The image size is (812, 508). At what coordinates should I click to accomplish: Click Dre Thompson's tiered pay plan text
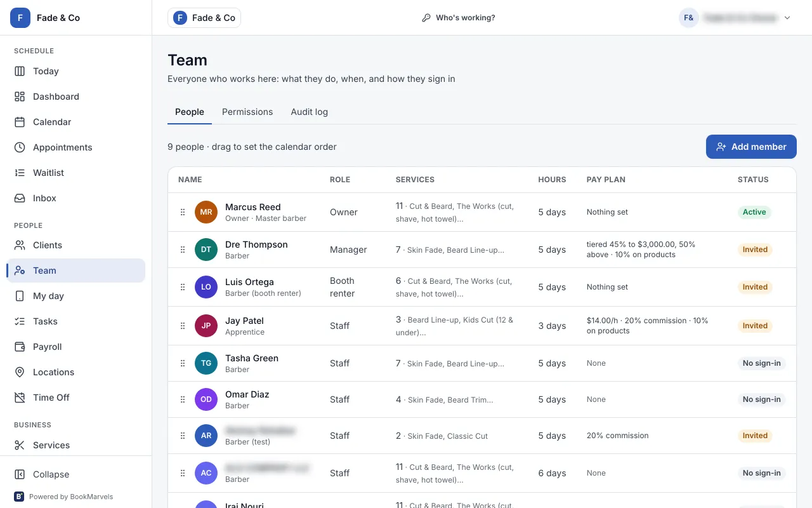641,250
